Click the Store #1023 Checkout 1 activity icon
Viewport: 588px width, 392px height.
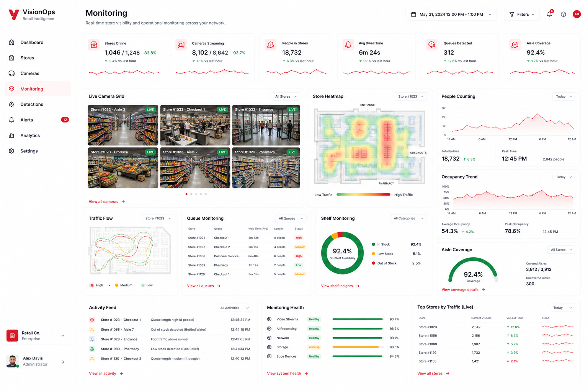(x=92, y=320)
